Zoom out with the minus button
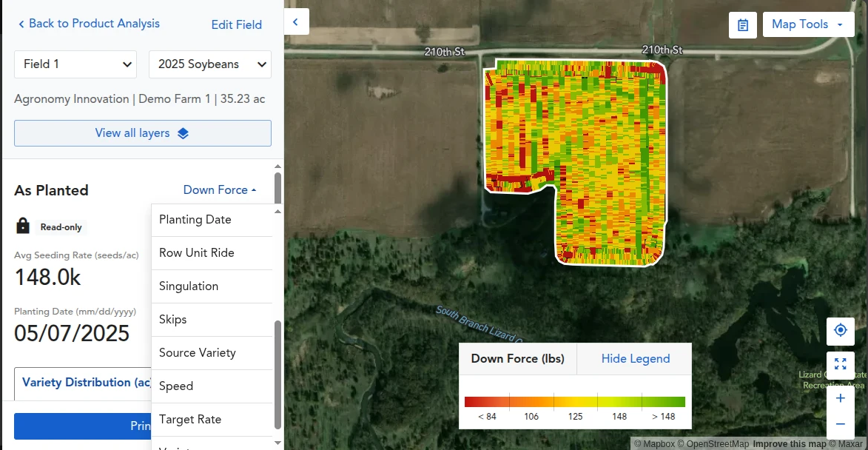The width and height of the screenshot is (868, 450). tap(841, 425)
